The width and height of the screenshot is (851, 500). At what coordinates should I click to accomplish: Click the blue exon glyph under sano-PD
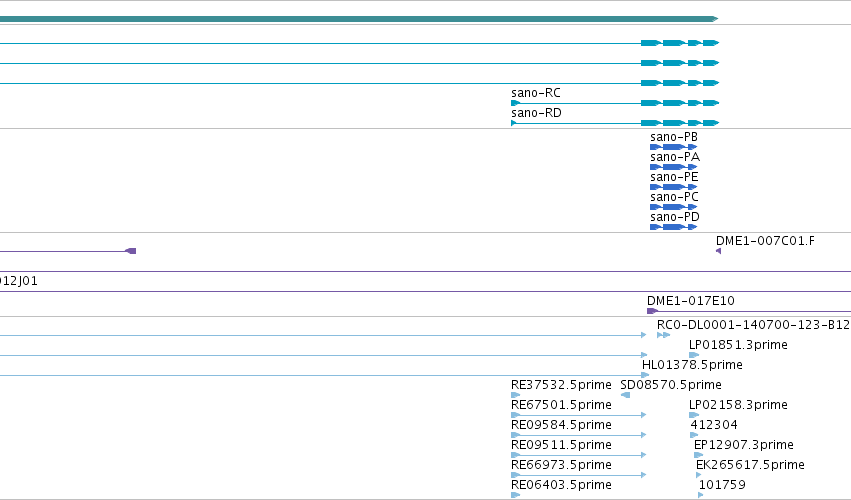coord(674,227)
